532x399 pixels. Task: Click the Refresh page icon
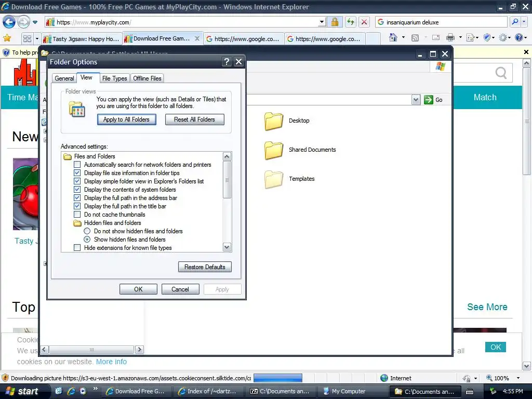pyautogui.click(x=351, y=22)
